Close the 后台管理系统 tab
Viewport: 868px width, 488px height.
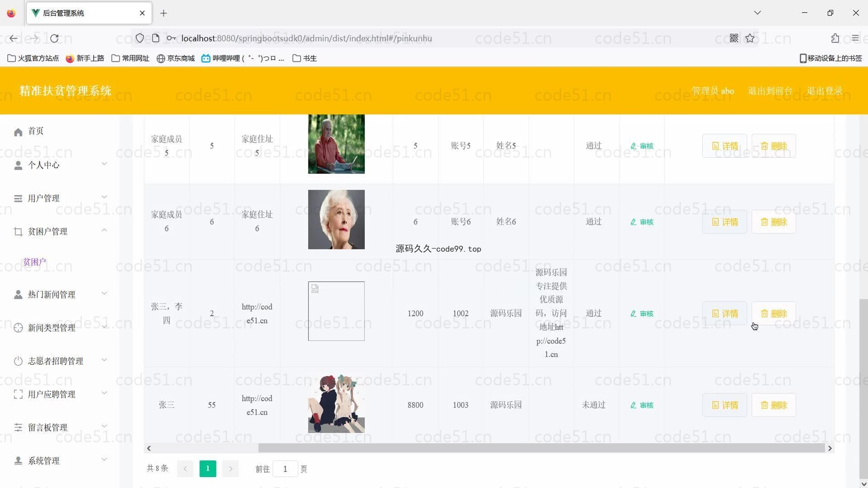142,13
